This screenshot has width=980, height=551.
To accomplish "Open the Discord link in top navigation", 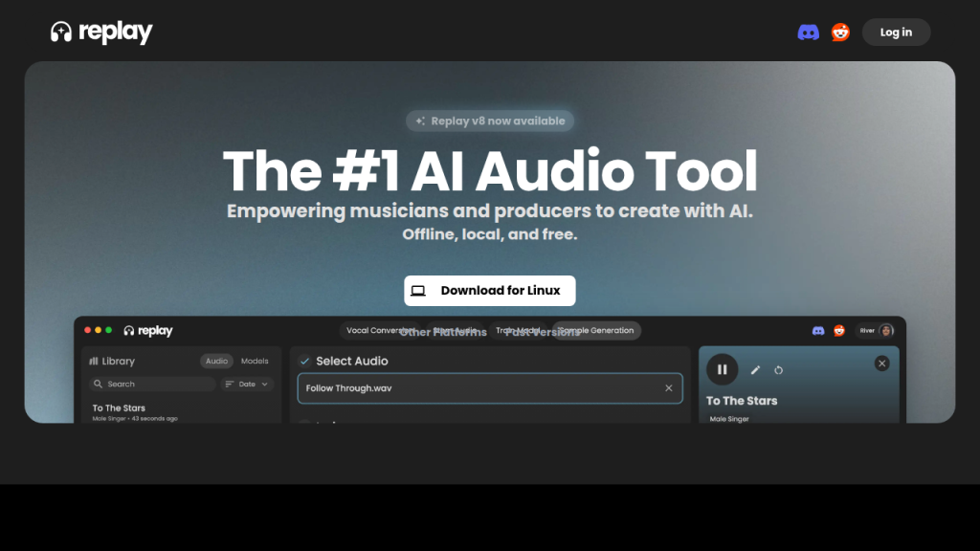I will (x=808, y=33).
